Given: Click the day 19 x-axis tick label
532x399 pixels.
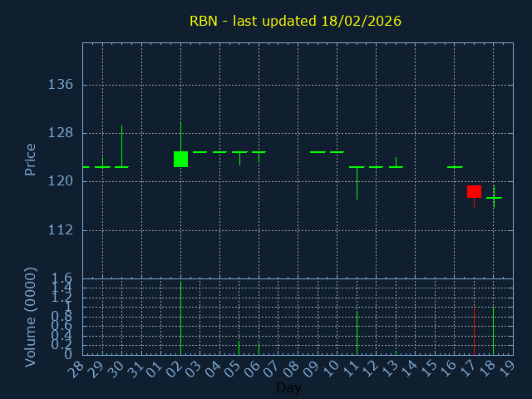Looking at the screenshot, I should [x=508, y=369].
